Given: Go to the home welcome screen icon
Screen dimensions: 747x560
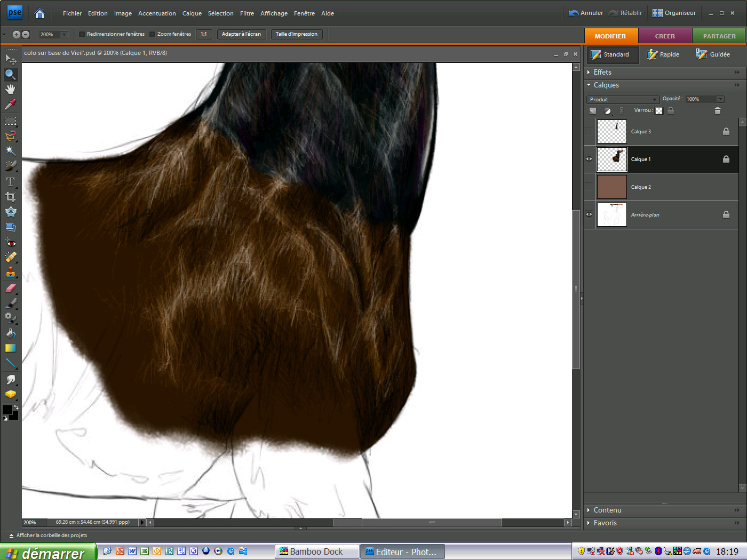Looking at the screenshot, I should [x=39, y=13].
